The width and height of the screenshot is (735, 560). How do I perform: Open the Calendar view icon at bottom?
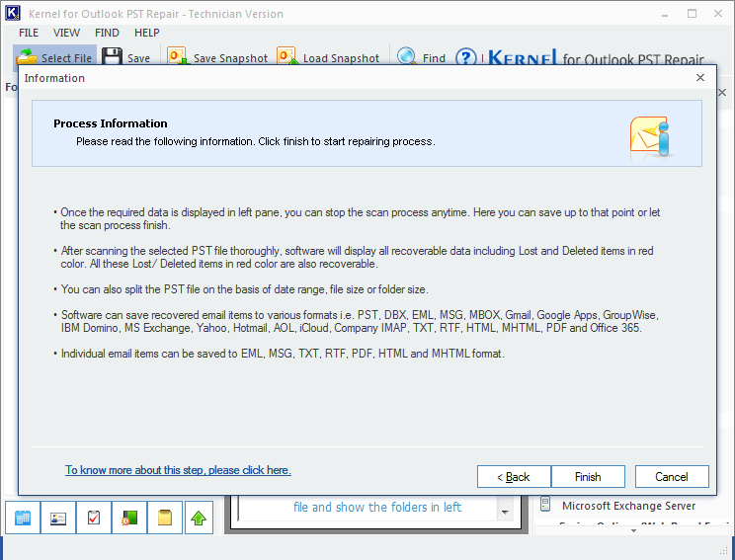[x=23, y=518]
